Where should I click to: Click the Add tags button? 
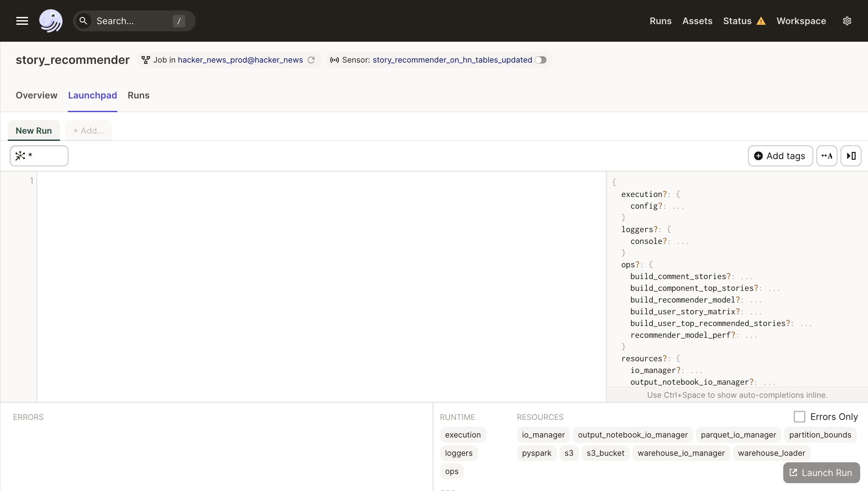click(780, 156)
